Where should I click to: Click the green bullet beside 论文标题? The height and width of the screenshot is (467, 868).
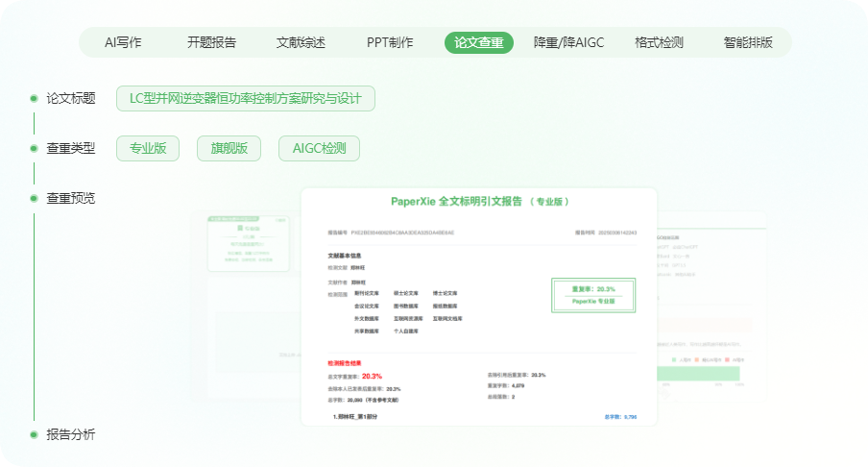pyautogui.click(x=34, y=98)
